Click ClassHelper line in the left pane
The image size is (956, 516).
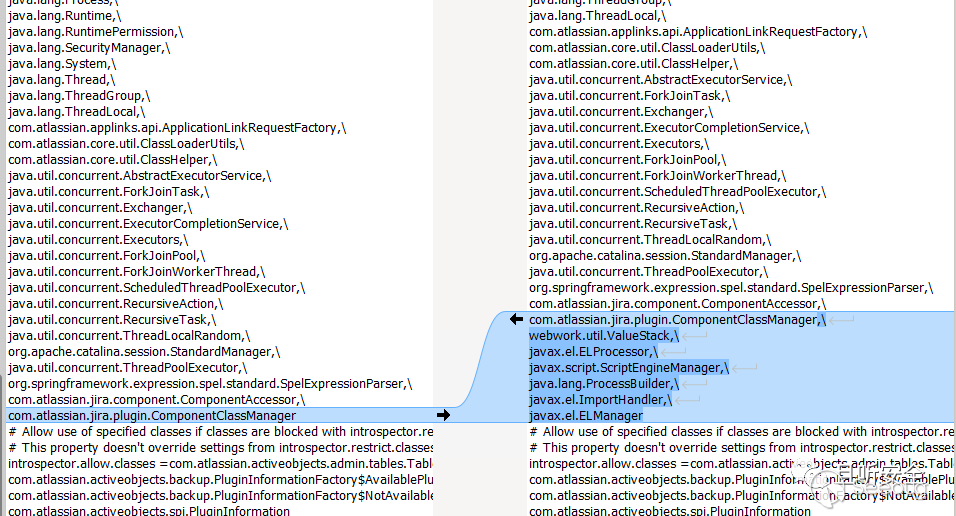(112, 159)
